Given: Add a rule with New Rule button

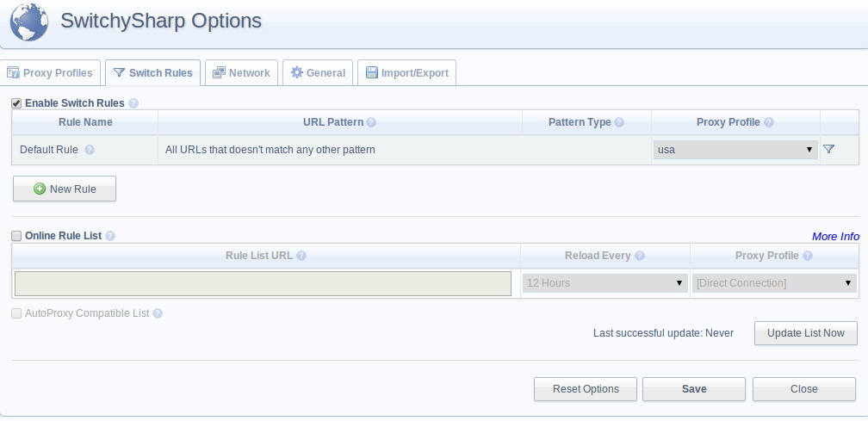Looking at the screenshot, I should coord(65,189).
